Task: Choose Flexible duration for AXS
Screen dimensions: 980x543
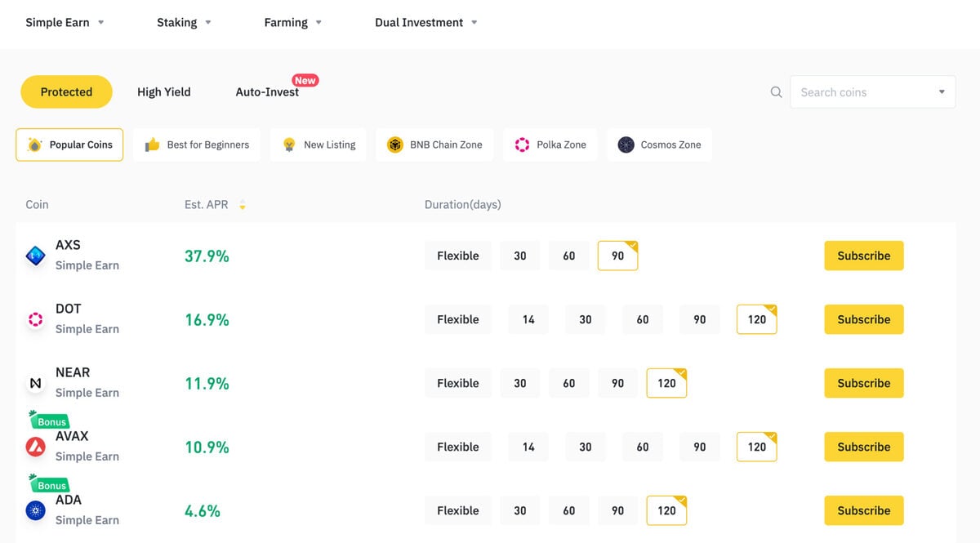Action: click(x=458, y=256)
